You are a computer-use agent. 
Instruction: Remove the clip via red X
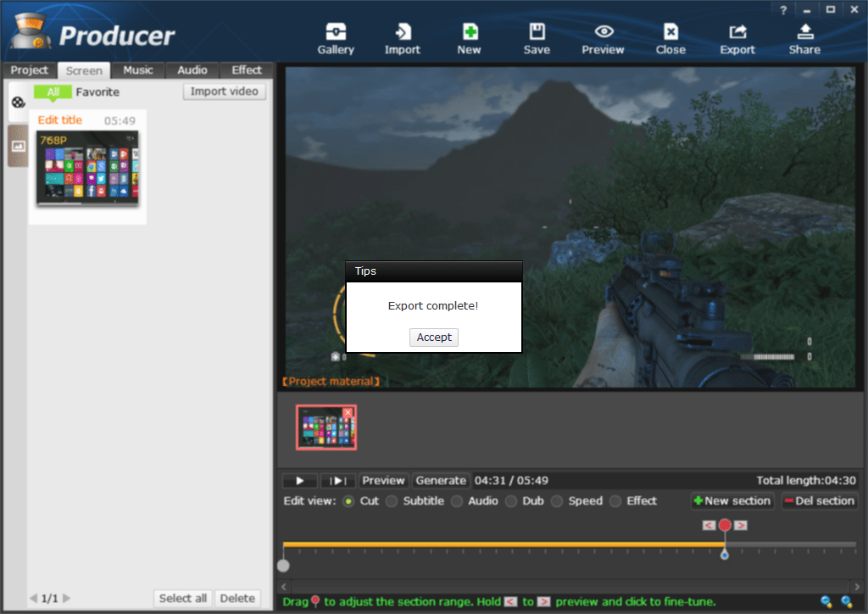(x=348, y=413)
